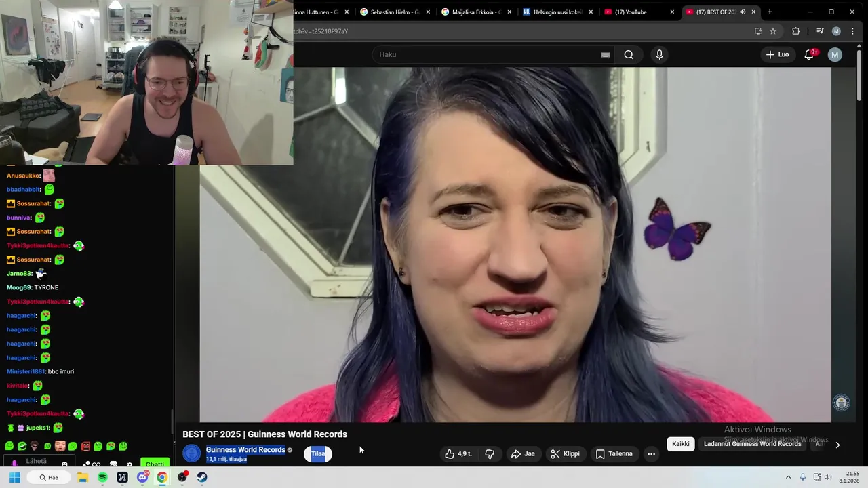The width and height of the screenshot is (868, 488).
Task: Open Chrome extensions puzzle icon
Action: 796,31
